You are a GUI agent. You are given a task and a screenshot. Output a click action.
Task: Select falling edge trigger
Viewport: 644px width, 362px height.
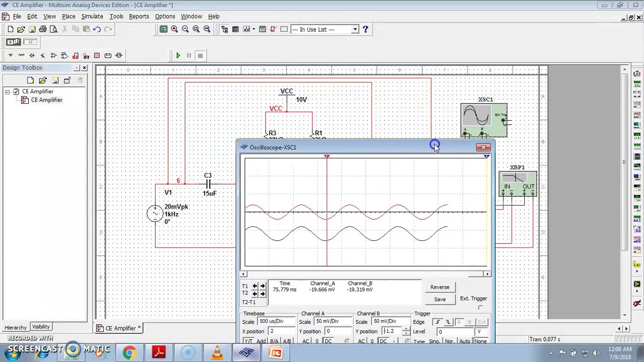point(448,322)
